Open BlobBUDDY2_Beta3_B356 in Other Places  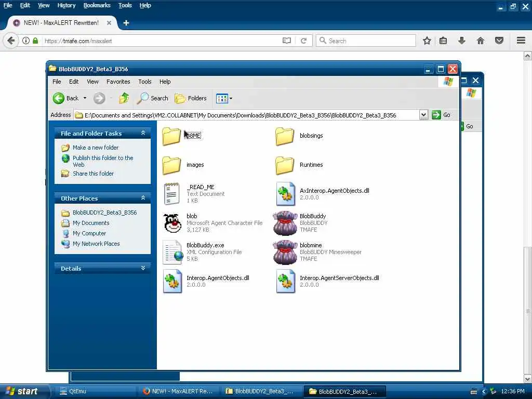104,212
